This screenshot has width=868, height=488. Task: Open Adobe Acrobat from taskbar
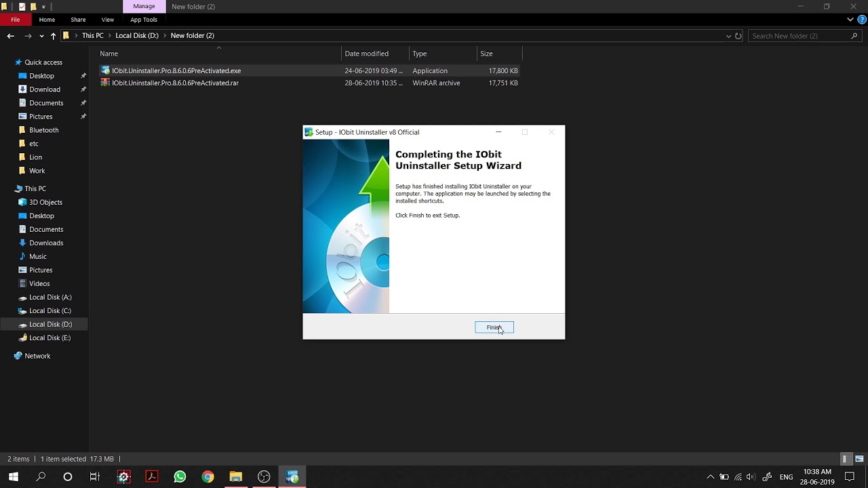click(x=152, y=477)
